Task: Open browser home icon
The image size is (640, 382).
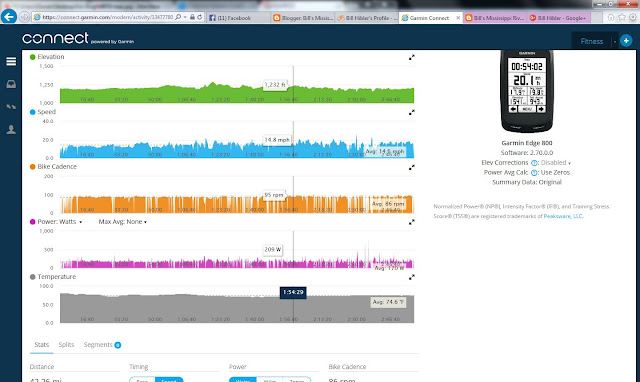Action: 611,17
